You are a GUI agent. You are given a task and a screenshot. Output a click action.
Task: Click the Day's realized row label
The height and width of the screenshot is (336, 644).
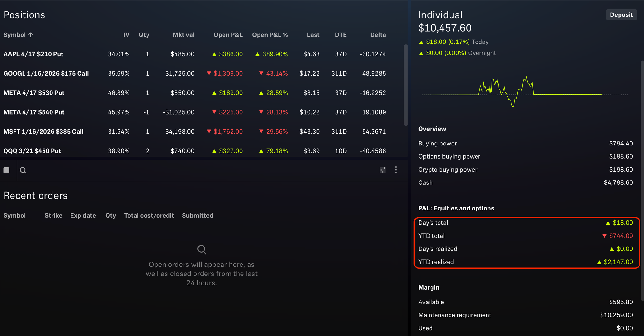(438, 249)
